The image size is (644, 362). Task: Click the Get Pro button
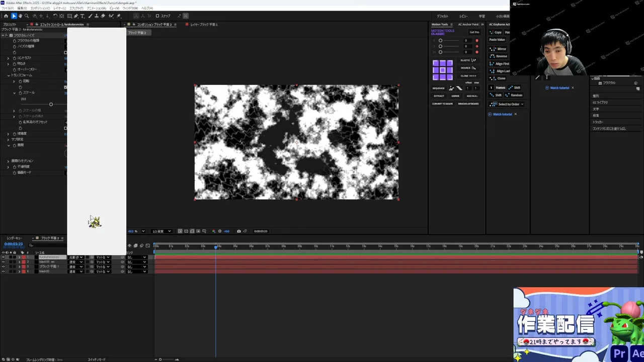coord(474,32)
